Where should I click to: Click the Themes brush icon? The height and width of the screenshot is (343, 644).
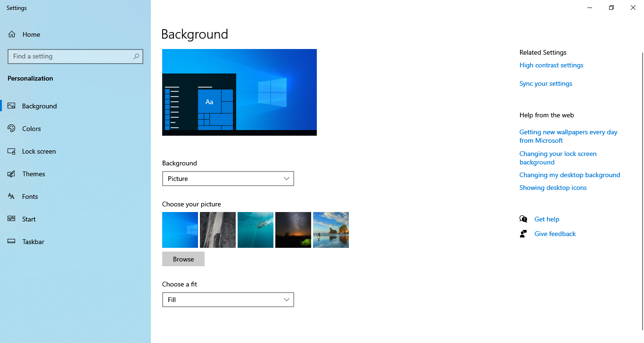pyautogui.click(x=12, y=174)
